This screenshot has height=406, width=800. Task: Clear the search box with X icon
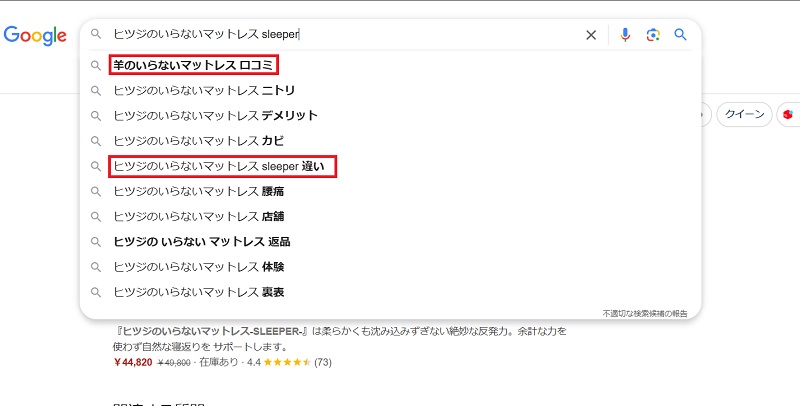591,35
